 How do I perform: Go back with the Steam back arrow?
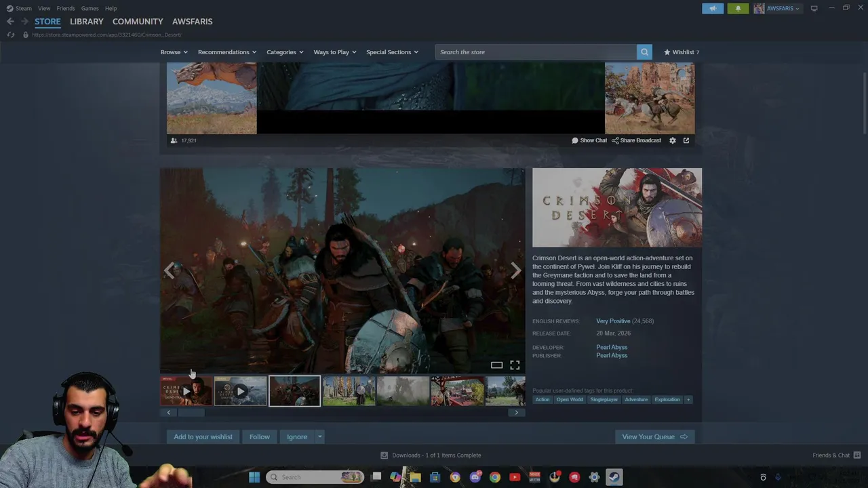pyautogui.click(x=10, y=22)
